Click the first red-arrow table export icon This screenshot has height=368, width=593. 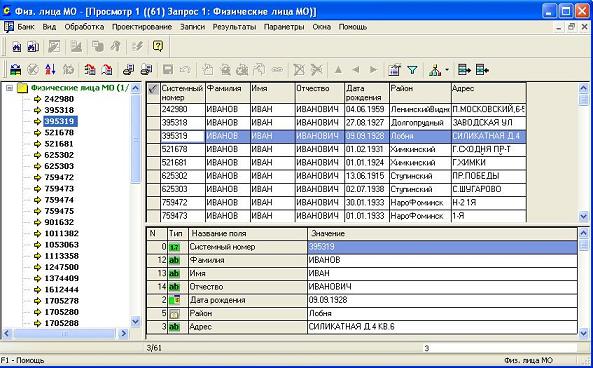pyautogui.click(x=90, y=70)
